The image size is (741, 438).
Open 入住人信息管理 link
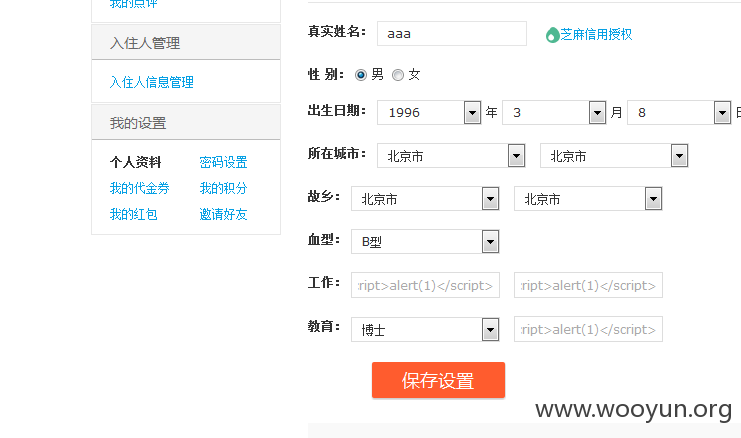click(152, 82)
